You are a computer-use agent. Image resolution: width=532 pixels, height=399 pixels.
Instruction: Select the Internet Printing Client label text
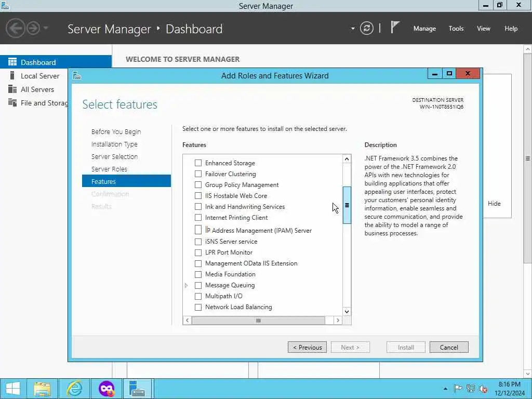[x=236, y=218]
